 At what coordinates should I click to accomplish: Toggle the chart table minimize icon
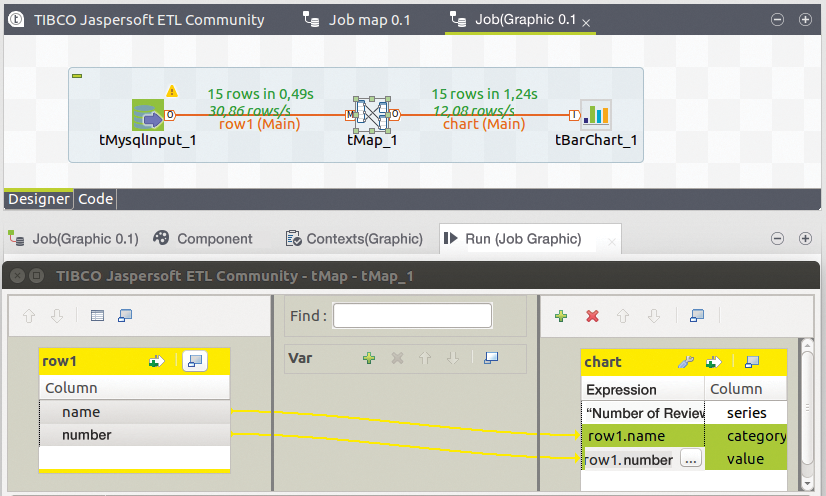(752, 362)
